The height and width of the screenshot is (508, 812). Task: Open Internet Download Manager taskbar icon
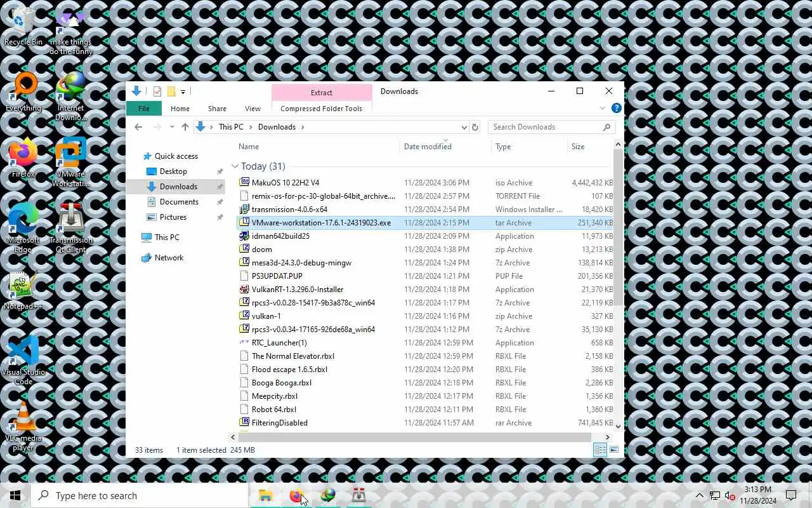(327, 495)
